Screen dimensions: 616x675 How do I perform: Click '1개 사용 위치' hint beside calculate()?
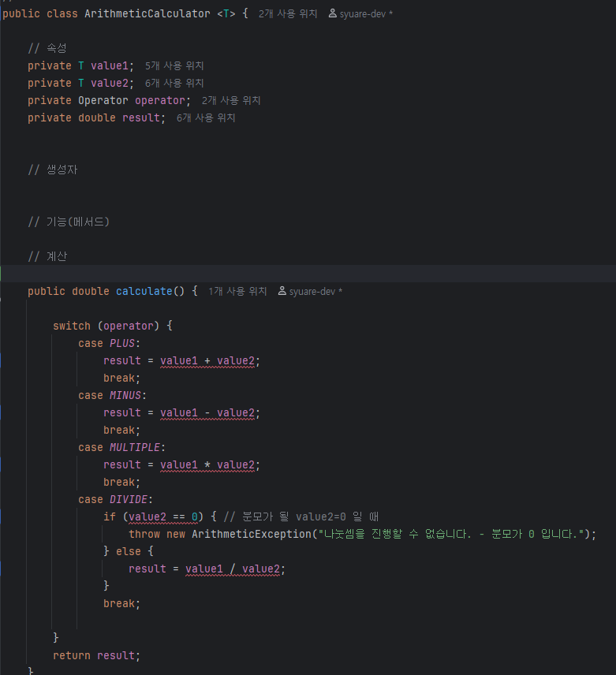click(x=237, y=292)
